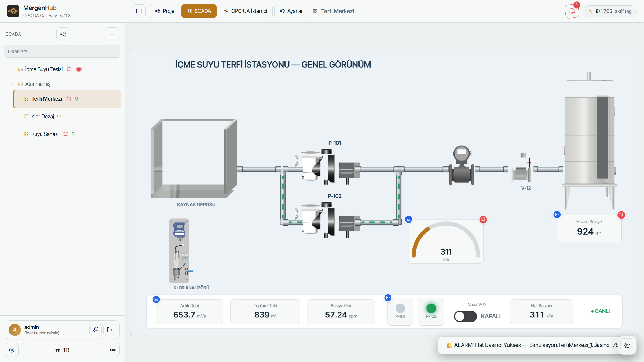Open the Kuyu Sahası screen

point(45,134)
